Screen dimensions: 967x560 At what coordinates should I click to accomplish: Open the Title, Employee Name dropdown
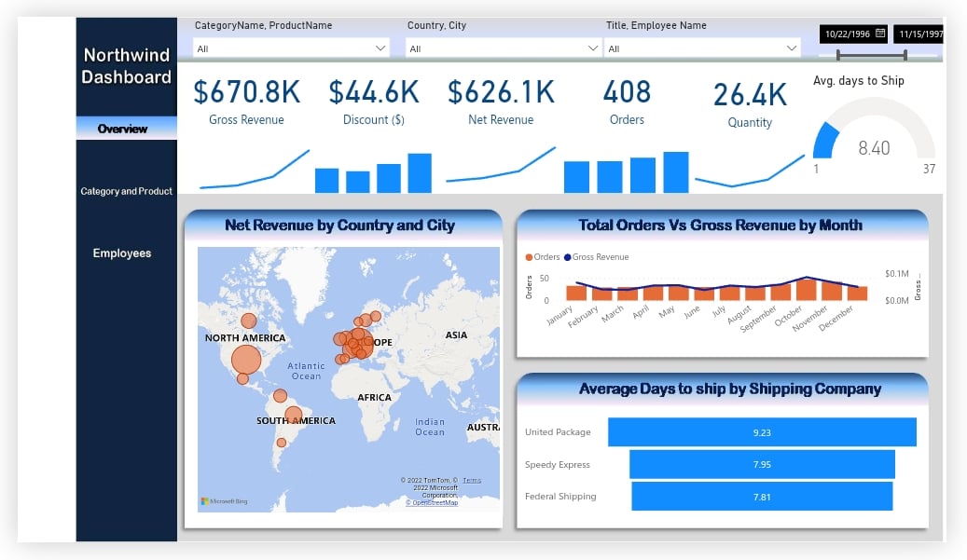[x=792, y=48]
